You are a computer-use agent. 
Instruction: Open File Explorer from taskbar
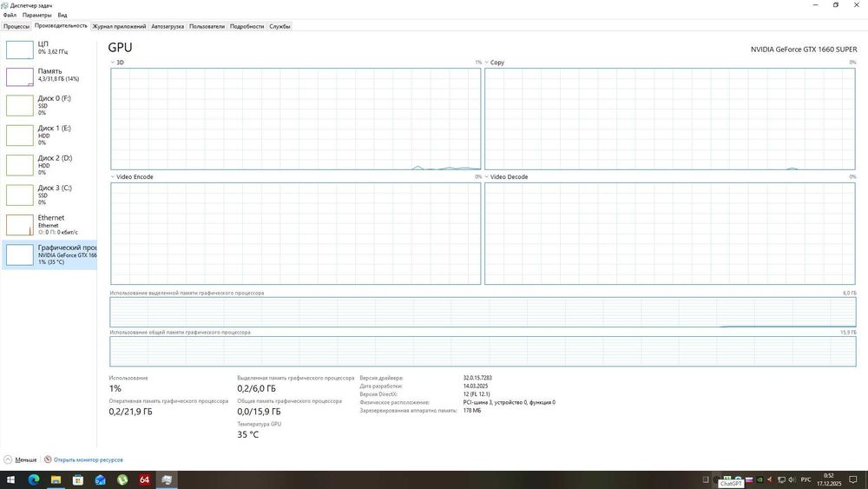(56, 479)
